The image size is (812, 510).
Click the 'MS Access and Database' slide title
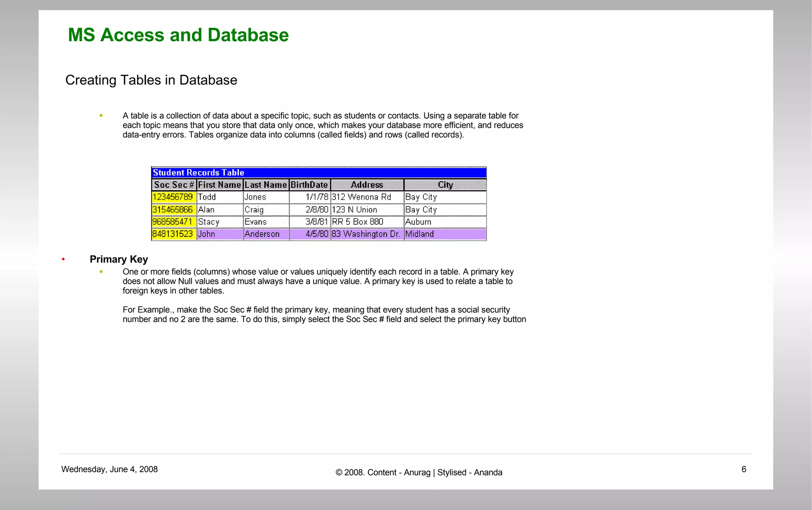coord(178,35)
